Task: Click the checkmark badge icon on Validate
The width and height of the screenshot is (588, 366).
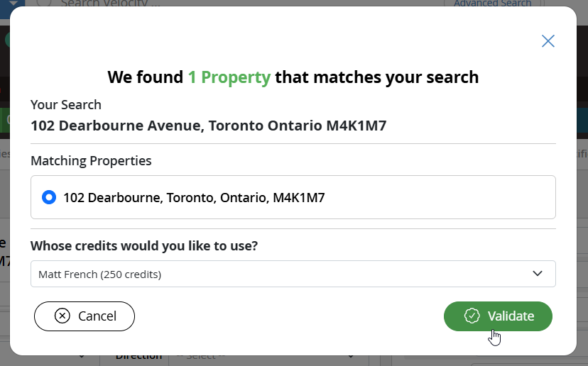Action: (472, 316)
